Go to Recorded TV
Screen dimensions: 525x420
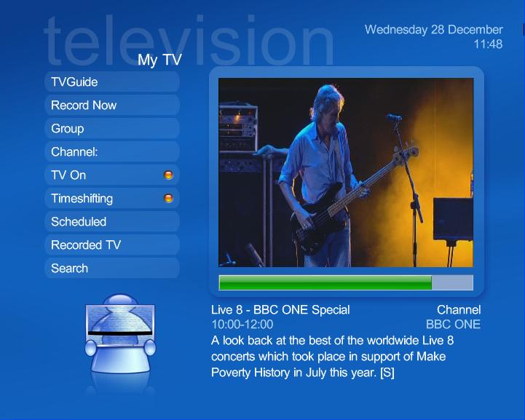point(112,245)
